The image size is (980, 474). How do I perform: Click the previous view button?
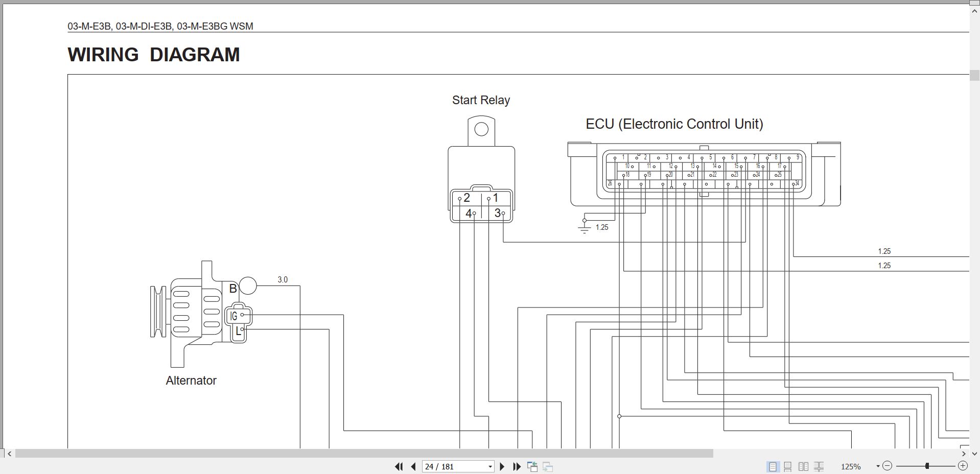(x=532, y=466)
